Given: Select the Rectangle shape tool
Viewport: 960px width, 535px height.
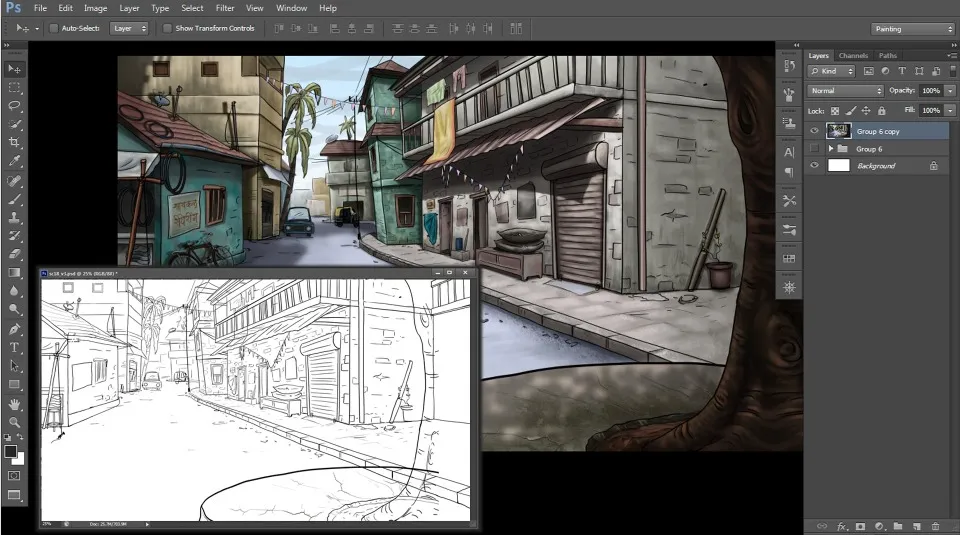Looking at the screenshot, I should (14, 384).
